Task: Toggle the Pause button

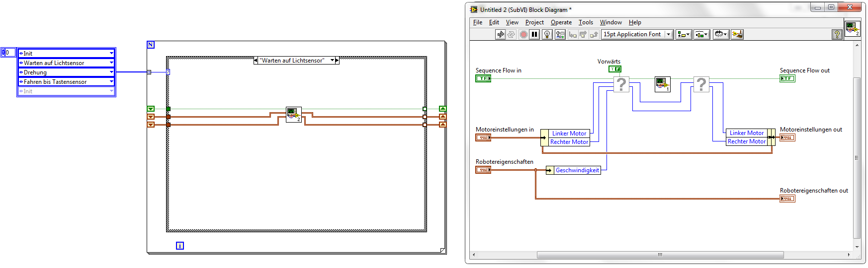Action: (534, 34)
